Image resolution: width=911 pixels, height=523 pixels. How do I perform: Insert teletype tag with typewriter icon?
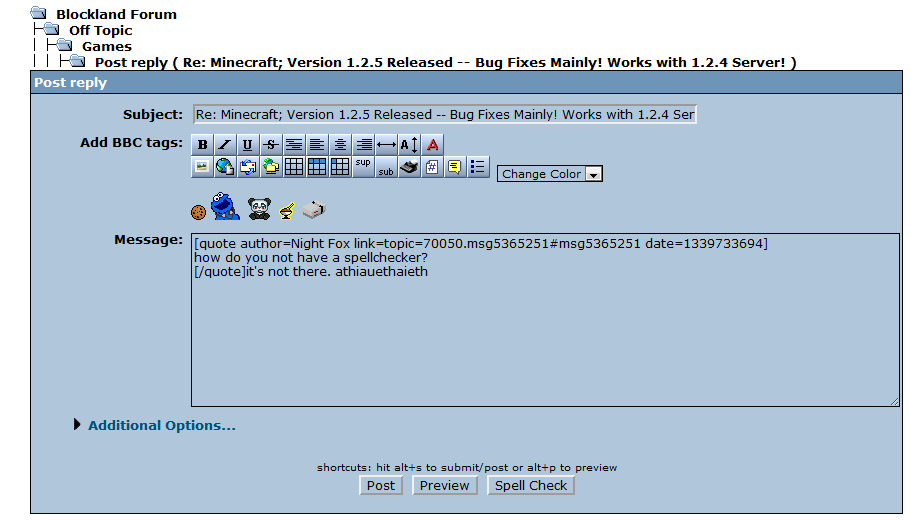[409, 167]
